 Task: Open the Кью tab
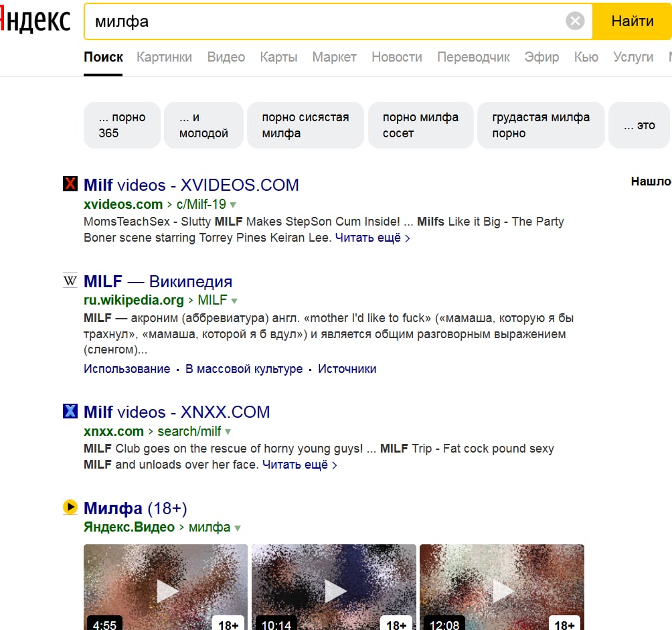point(586,57)
